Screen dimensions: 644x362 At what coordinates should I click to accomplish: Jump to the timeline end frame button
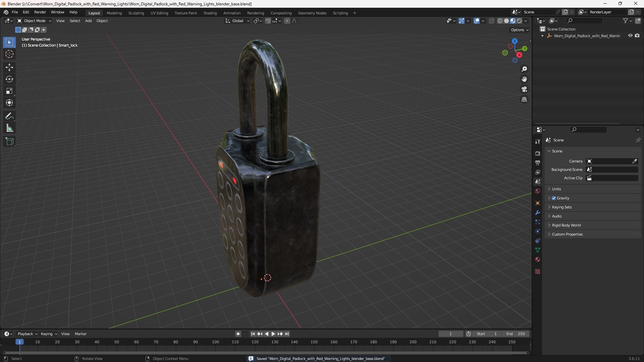287,334
